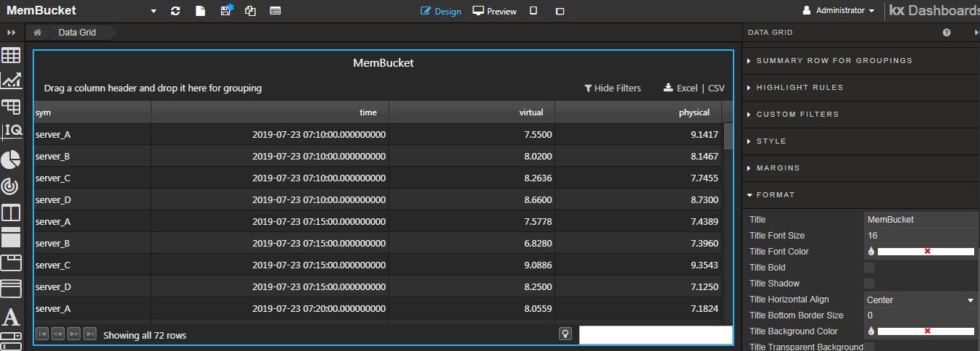Pick the dropdown list component icon
This screenshot has width=980, height=351.
11,337
